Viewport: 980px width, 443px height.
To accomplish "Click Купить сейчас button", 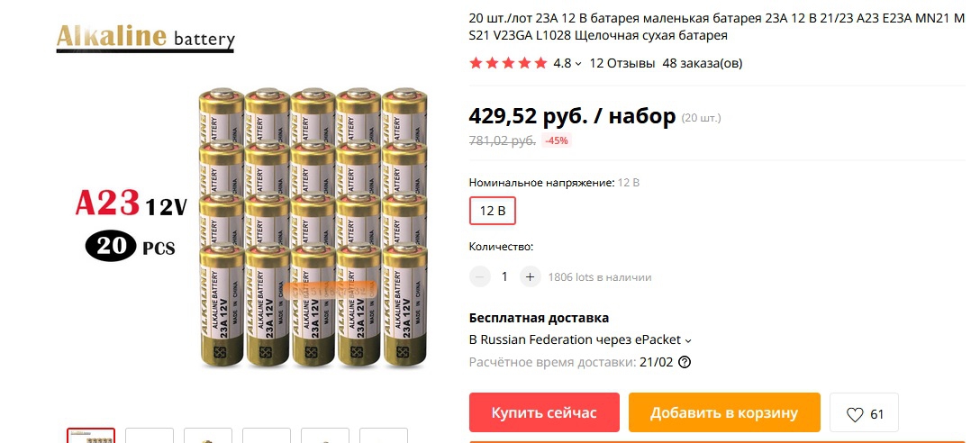I will pos(544,412).
